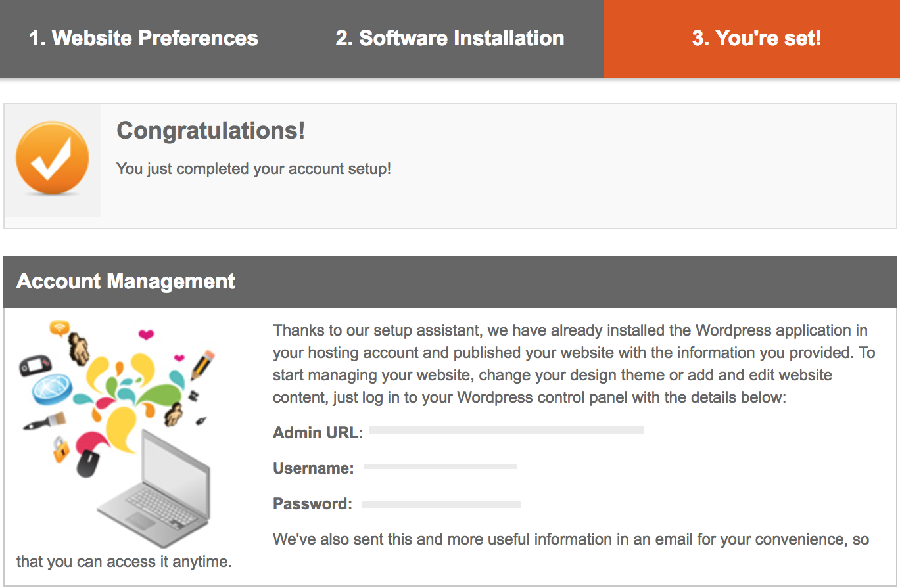Click the account setup completed message
The image size is (900, 588).
click(x=254, y=169)
